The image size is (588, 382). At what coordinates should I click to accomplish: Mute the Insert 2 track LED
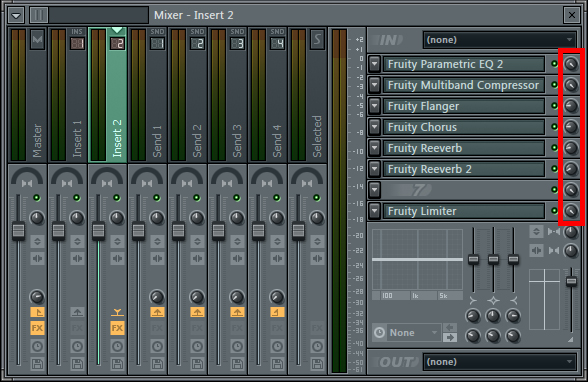[x=117, y=198]
